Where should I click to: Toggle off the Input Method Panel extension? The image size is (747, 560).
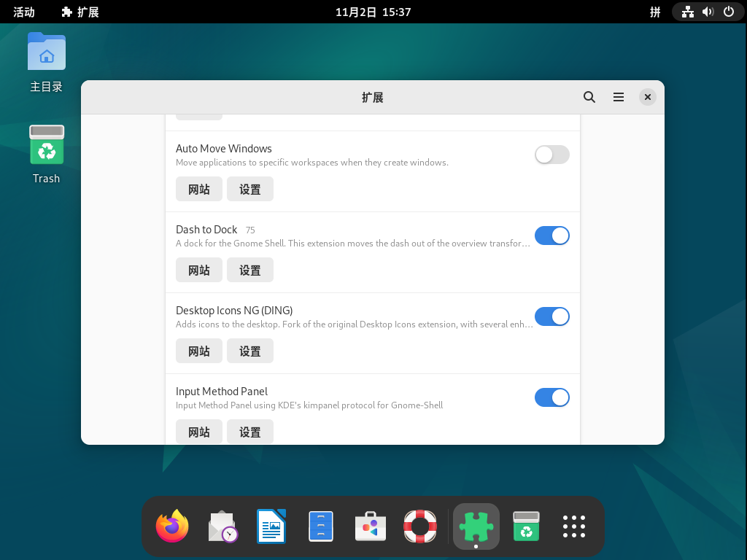(x=551, y=397)
